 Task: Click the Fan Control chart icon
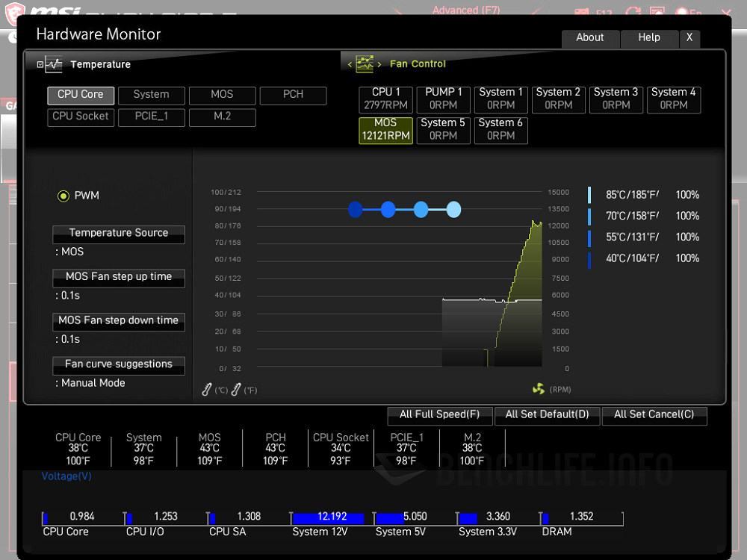point(365,64)
